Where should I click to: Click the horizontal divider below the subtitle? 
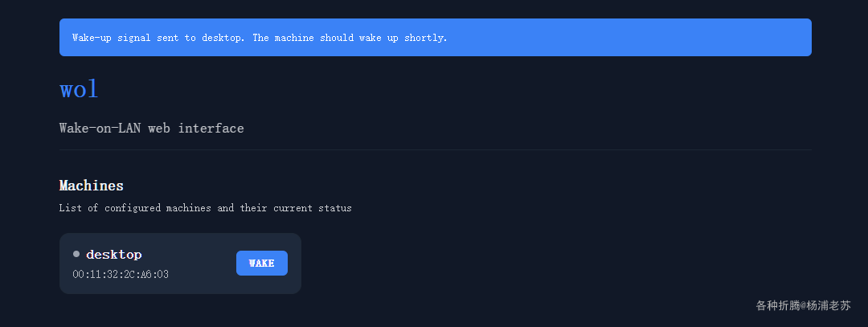(435, 150)
